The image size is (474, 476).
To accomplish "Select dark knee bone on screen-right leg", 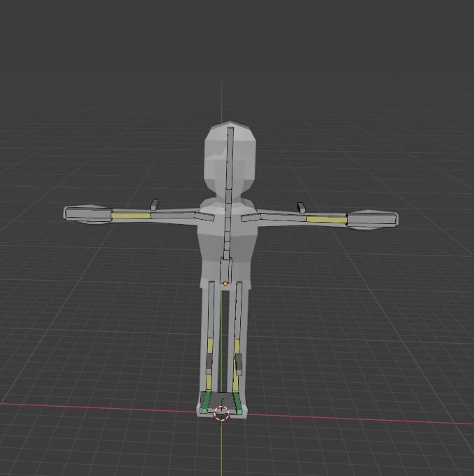I will pos(239,364).
